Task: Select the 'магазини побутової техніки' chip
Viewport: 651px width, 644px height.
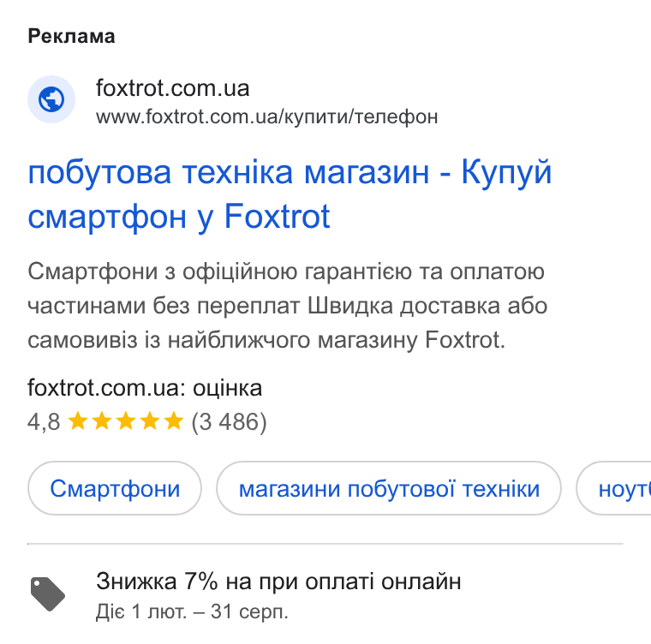Action: coord(389,488)
